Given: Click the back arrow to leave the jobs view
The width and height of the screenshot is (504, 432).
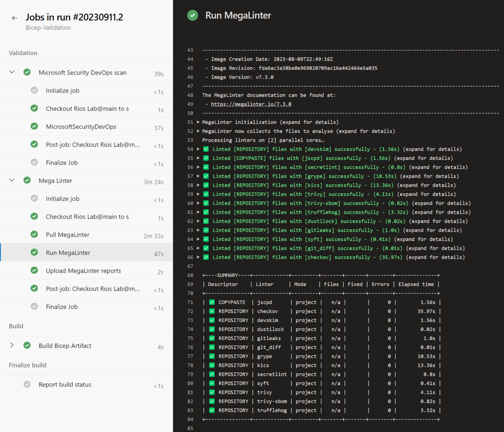Looking at the screenshot, I should pyautogui.click(x=14, y=18).
